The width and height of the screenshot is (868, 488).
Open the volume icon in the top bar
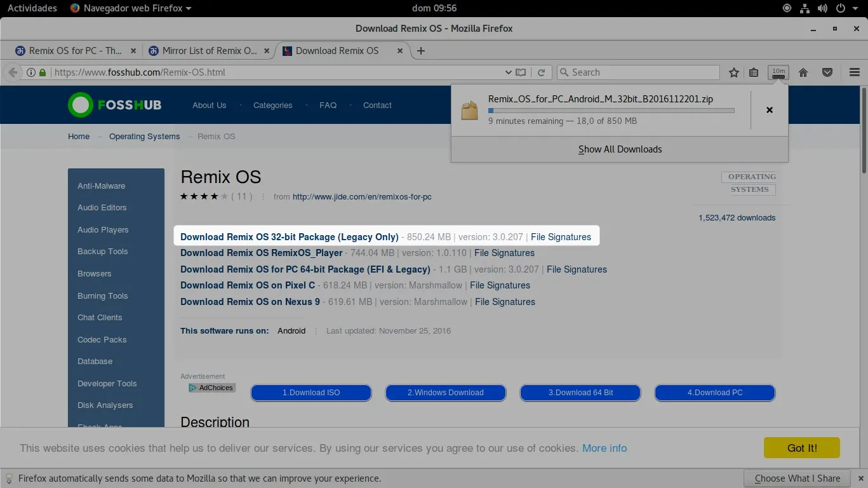click(822, 8)
